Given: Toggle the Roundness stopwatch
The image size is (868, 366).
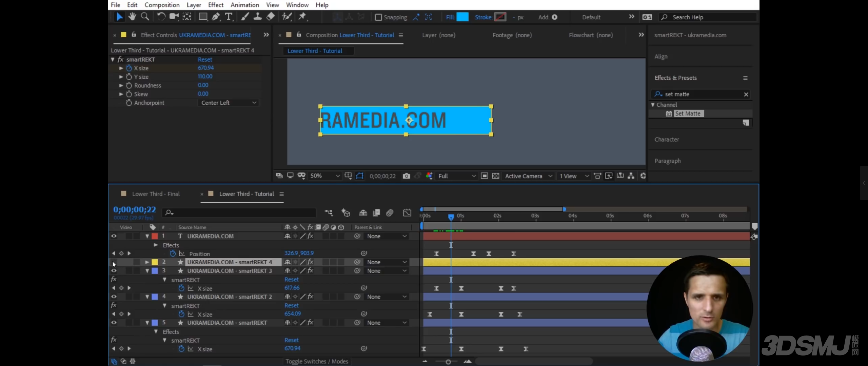Looking at the screenshot, I should tap(129, 85).
